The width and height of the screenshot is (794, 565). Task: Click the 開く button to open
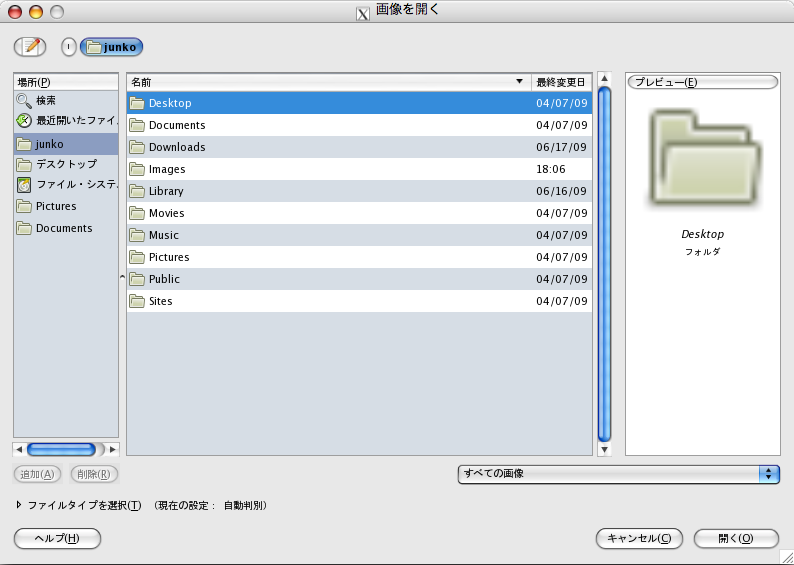tap(735, 538)
